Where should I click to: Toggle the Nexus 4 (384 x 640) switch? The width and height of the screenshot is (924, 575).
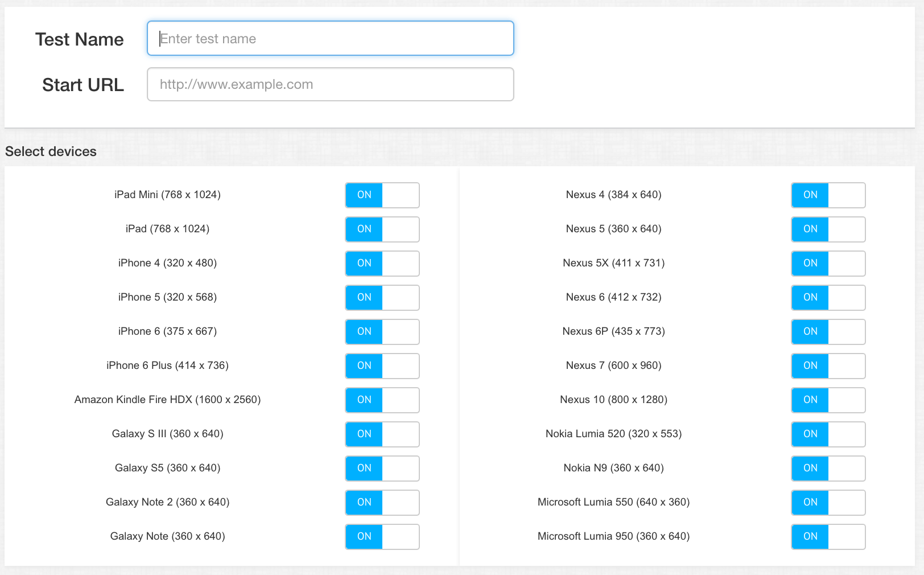tap(828, 195)
